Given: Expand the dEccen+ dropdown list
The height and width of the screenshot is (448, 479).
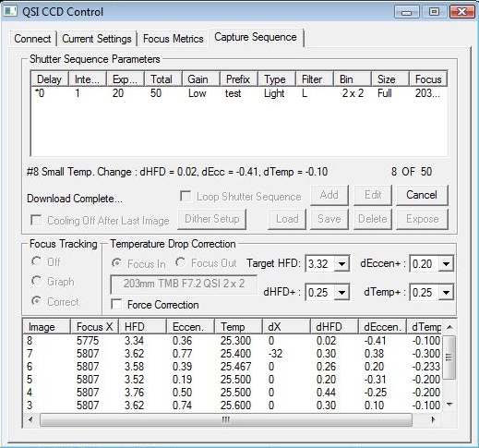Looking at the screenshot, I should [446, 263].
